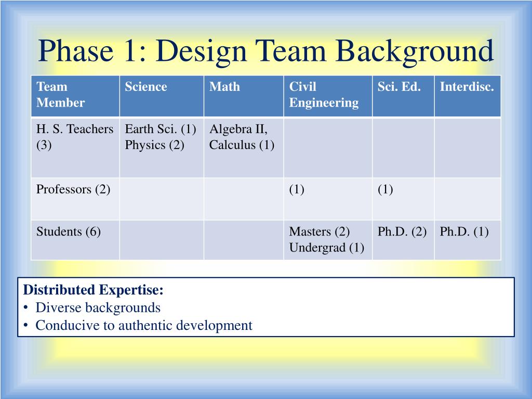Click the 'Algebra II, Calculus (1)' cell
Screen dimensions: 532x399
tap(244, 148)
